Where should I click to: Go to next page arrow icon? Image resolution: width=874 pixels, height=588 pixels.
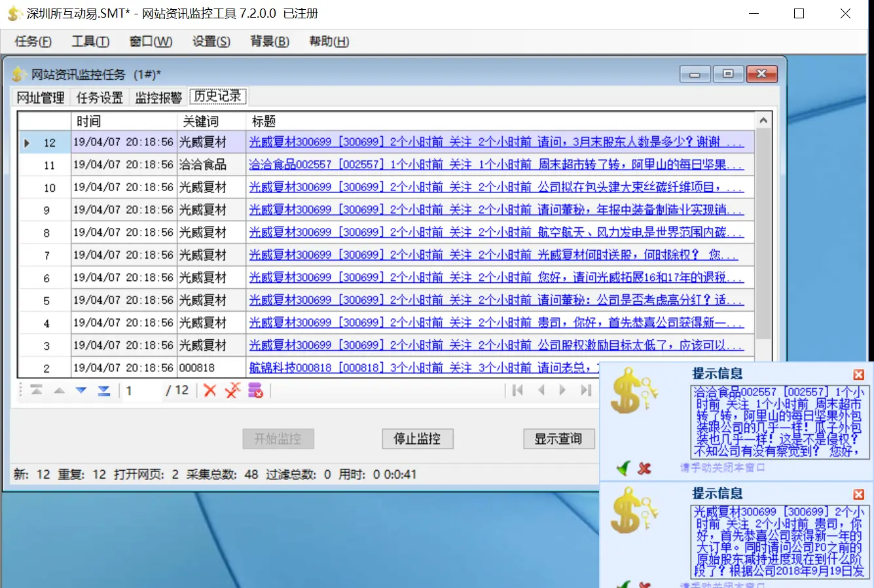click(x=562, y=390)
